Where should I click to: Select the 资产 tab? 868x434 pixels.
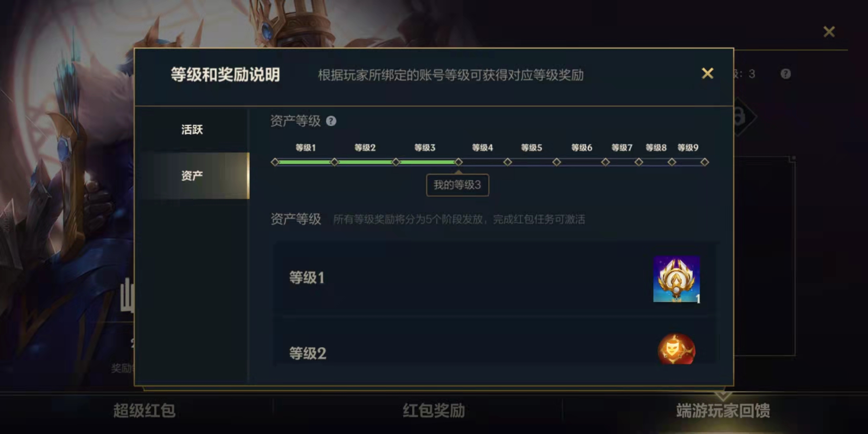coord(192,176)
